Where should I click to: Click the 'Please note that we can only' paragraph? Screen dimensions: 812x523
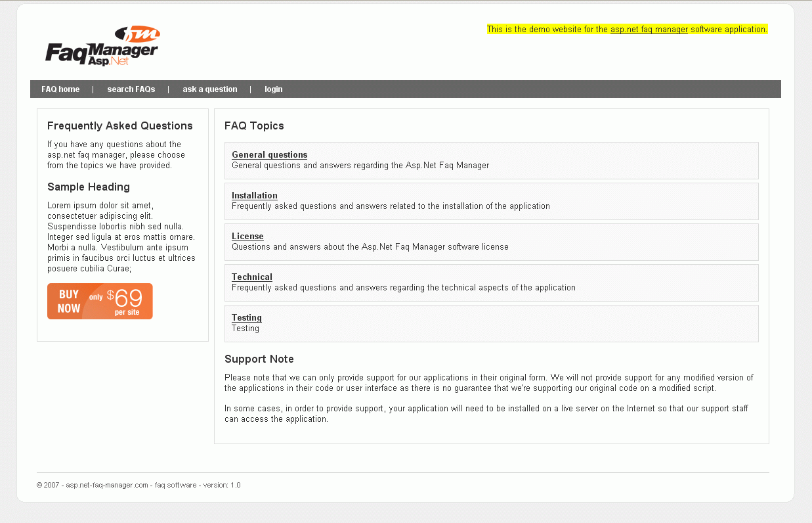click(x=489, y=383)
